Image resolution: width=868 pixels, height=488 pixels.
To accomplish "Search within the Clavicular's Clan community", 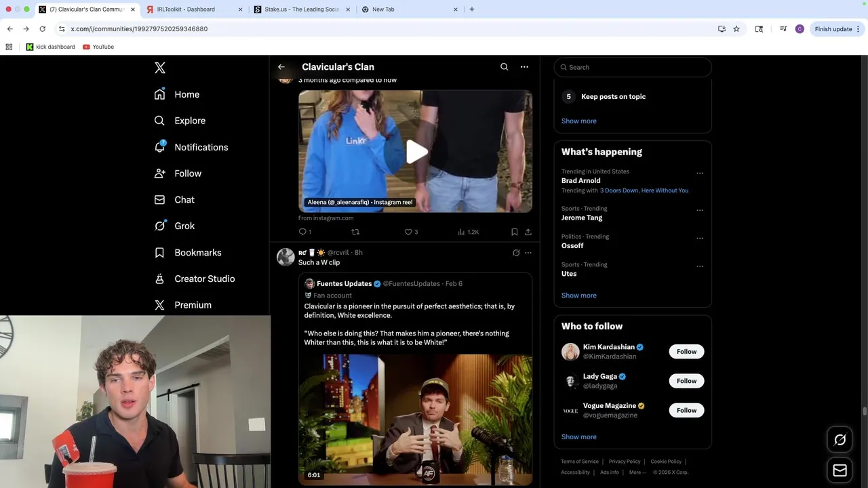I will [x=504, y=66].
